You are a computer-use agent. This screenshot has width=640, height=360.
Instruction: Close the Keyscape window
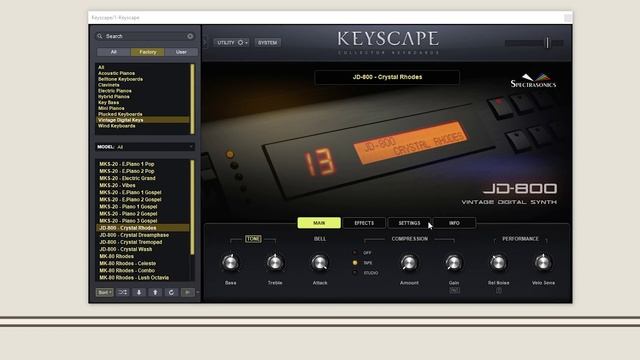(x=567, y=18)
